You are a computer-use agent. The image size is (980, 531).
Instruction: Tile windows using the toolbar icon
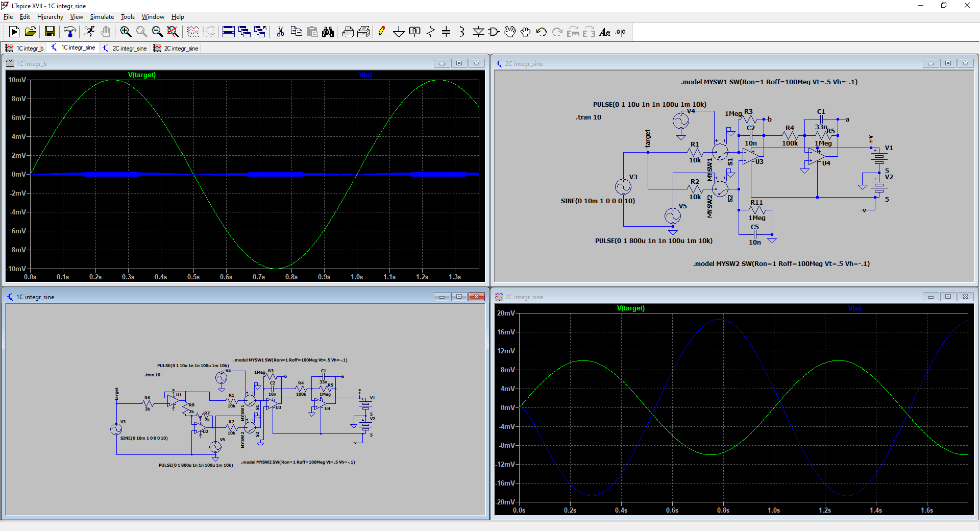click(229, 32)
